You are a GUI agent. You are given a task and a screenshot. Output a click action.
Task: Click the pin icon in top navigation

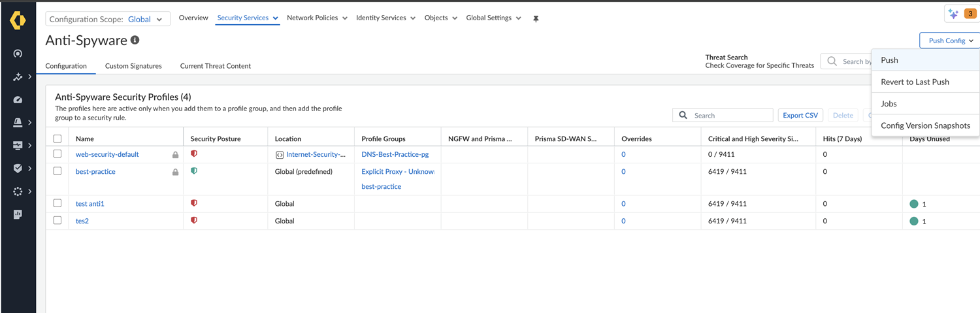536,19
